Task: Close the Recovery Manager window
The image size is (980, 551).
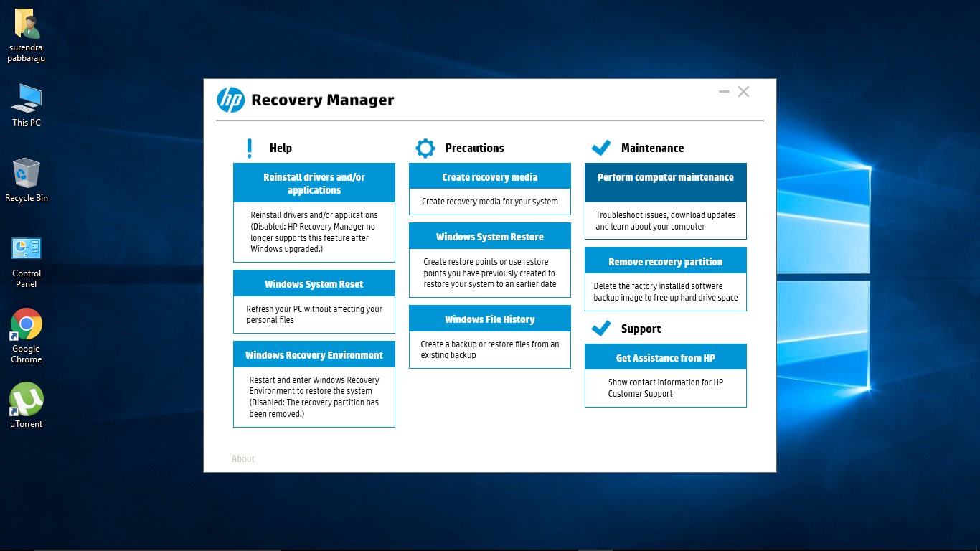Action: pos(743,91)
